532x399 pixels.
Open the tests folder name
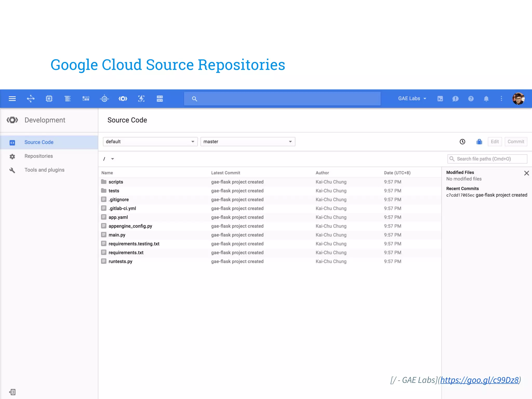click(114, 191)
